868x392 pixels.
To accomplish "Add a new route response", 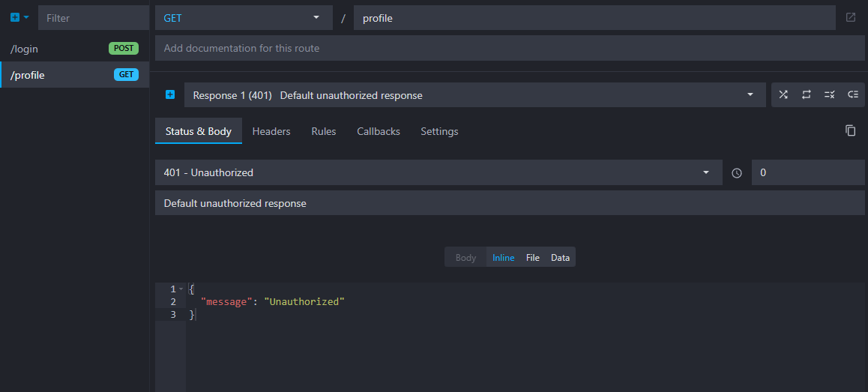I will tap(170, 95).
